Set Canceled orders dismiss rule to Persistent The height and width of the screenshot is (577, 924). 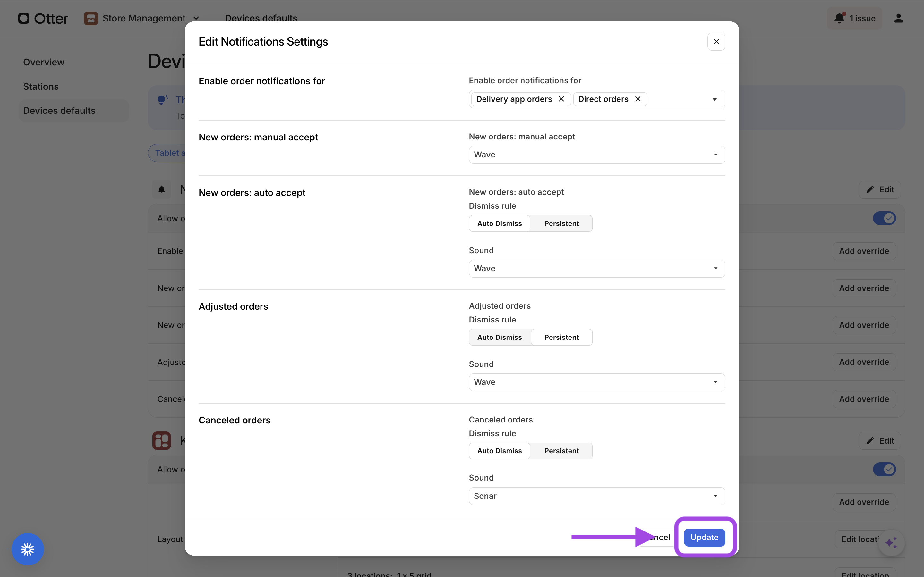[561, 451]
